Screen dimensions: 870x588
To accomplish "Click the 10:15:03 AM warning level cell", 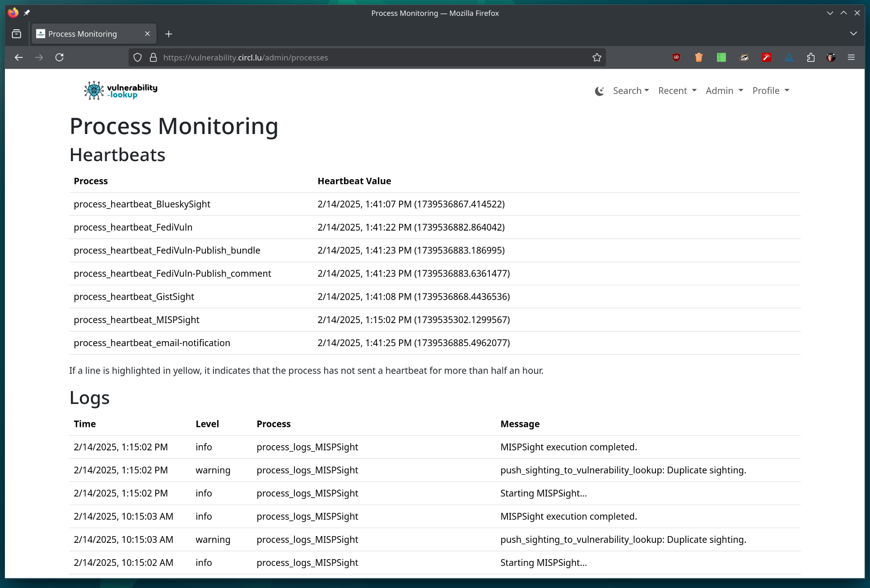I will click(x=213, y=540).
